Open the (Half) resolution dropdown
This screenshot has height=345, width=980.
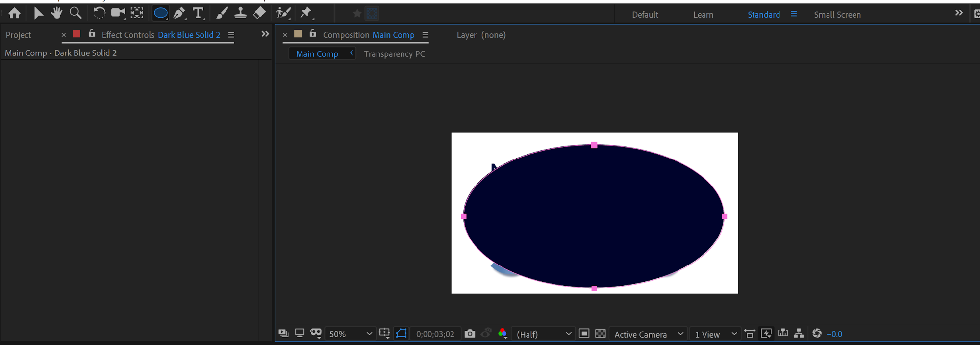click(543, 334)
